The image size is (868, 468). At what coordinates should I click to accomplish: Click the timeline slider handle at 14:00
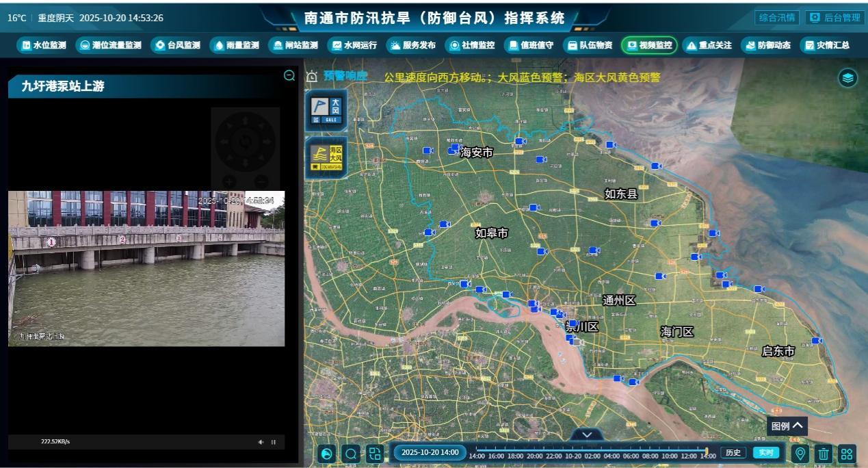707,450
